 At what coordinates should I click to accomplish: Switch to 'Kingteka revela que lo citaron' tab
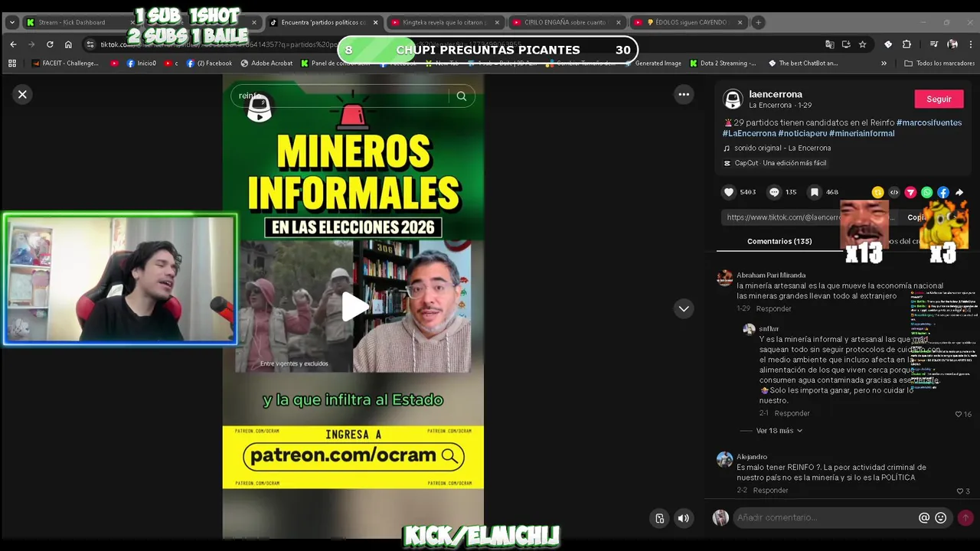[444, 22]
